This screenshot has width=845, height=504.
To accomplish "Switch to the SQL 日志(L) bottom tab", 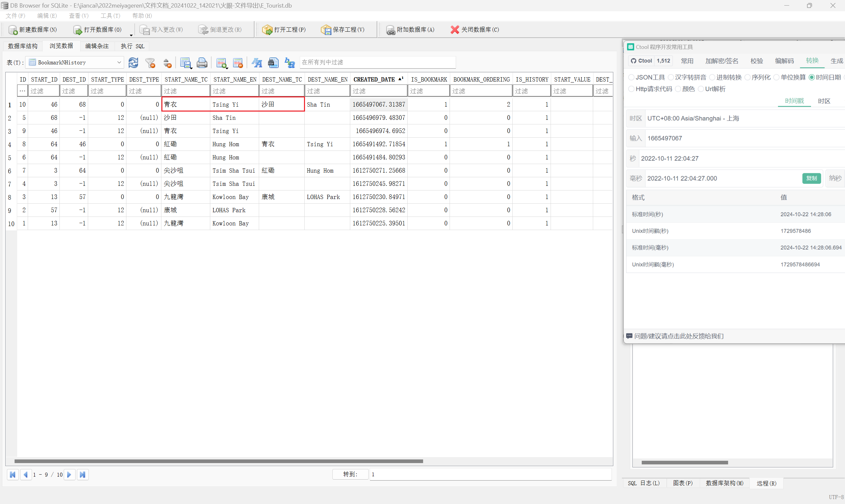I will point(644,483).
